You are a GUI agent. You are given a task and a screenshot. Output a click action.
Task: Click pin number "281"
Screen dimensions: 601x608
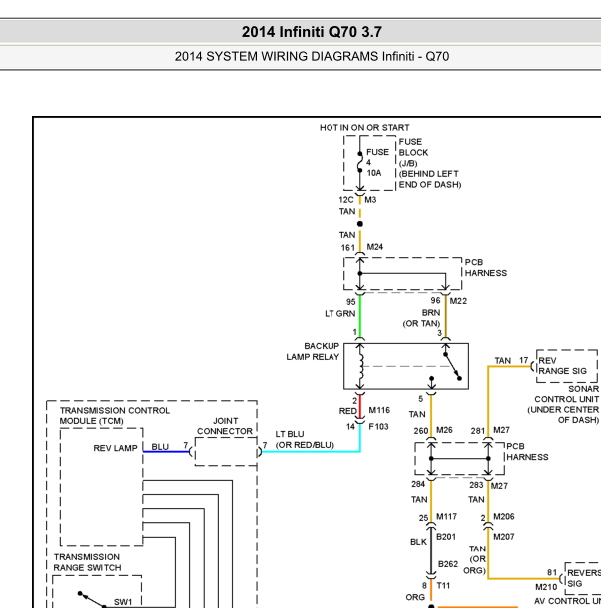click(478, 431)
